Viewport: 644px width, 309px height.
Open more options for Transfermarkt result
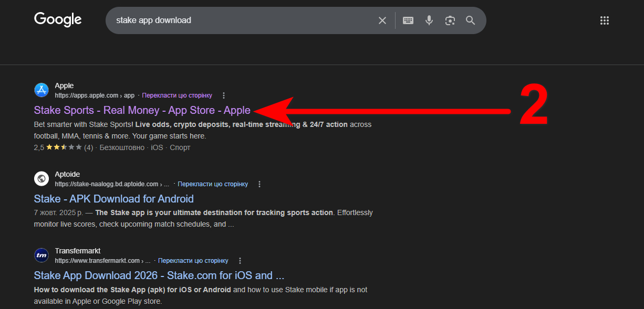pyautogui.click(x=240, y=261)
